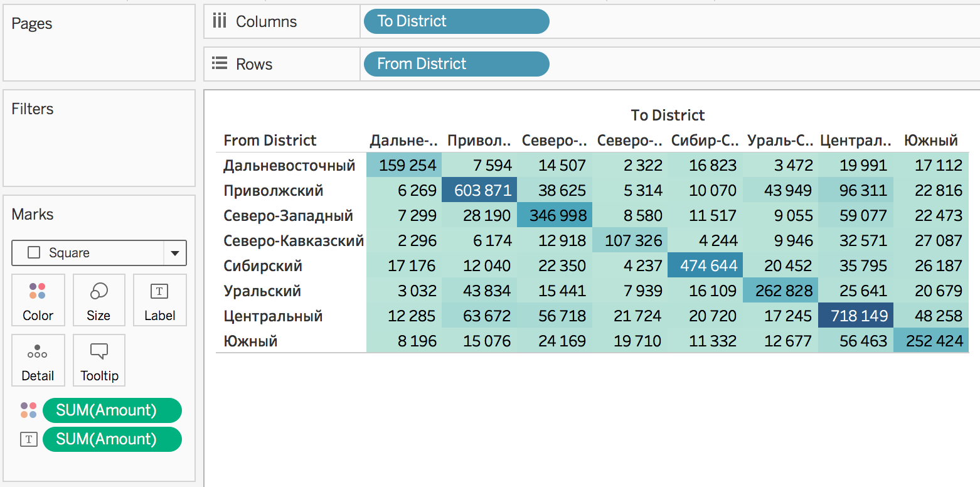This screenshot has width=980, height=487.
Task: Open the Size marks card
Action: coord(99,300)
